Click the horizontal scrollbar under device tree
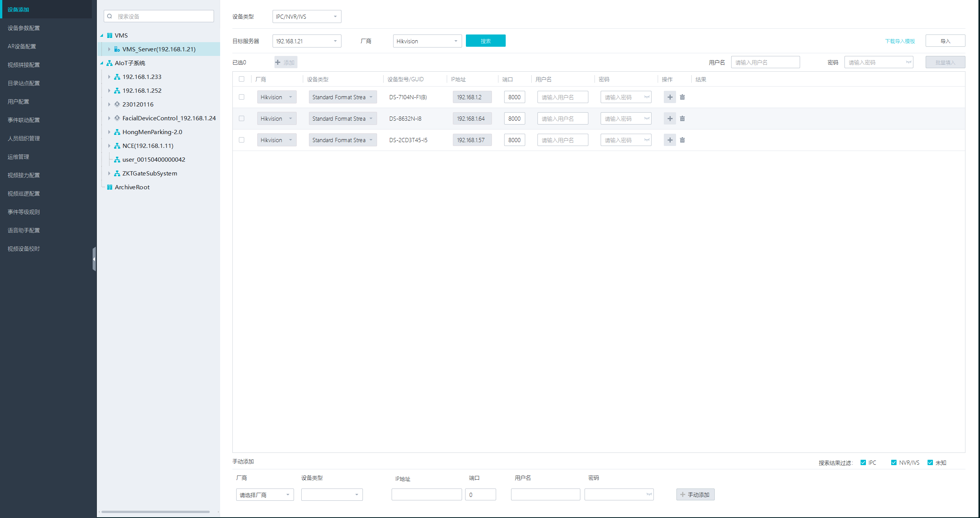980x518 pixels. 155,511
